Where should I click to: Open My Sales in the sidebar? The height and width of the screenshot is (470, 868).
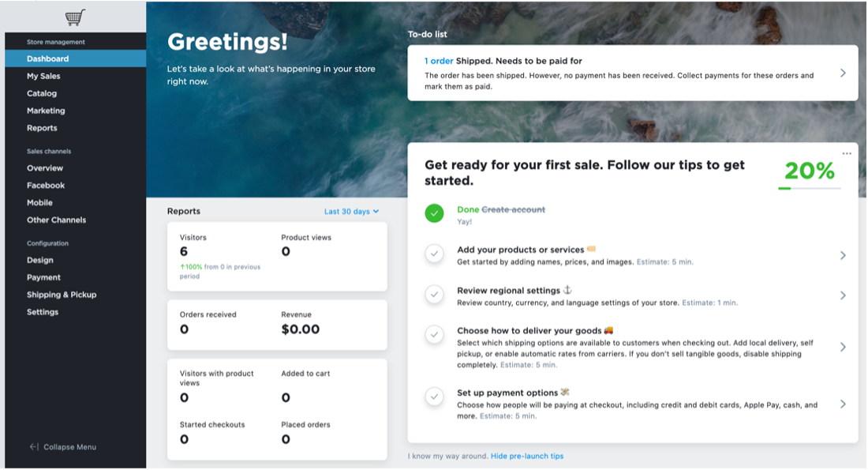(43, 77)
